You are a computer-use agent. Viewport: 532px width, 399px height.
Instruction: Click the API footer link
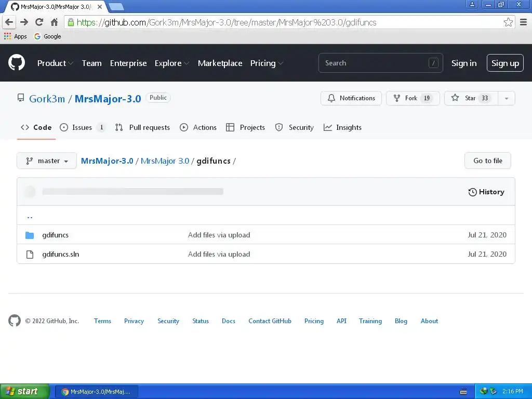coord(341,321)
